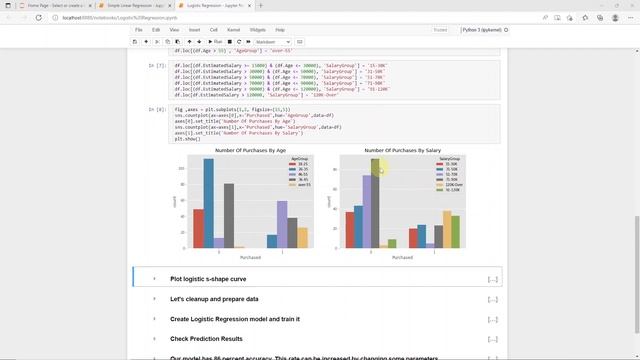Click inside the SalaryGroup code cell In [7]
Viewport: 640px width, 360px height.
tap(334, 80)
